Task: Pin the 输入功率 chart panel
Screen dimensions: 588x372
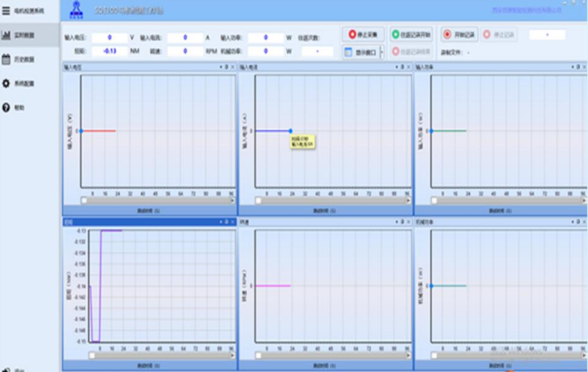Action: tap(578, 67)
